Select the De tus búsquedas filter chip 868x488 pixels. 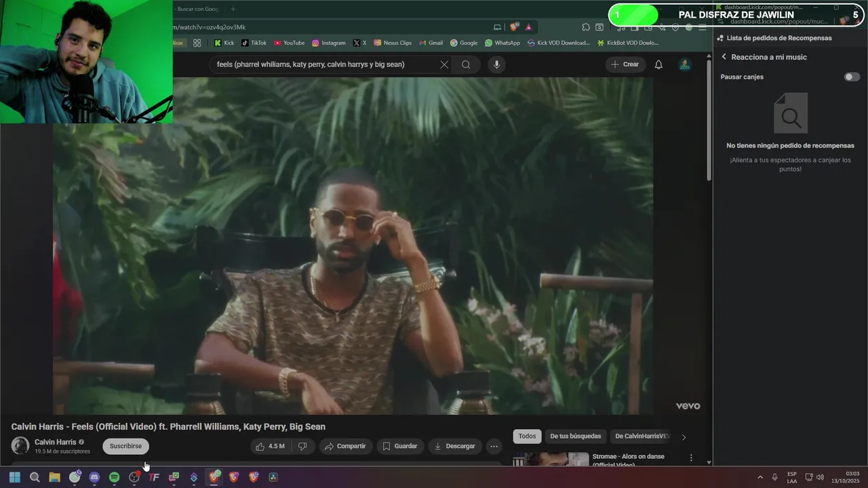(575, 436)
